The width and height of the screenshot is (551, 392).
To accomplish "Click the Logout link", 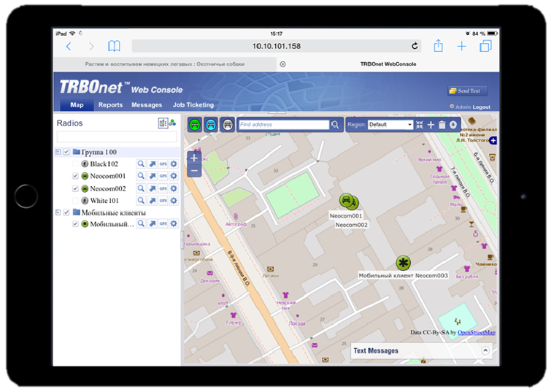I will point(481,107).
